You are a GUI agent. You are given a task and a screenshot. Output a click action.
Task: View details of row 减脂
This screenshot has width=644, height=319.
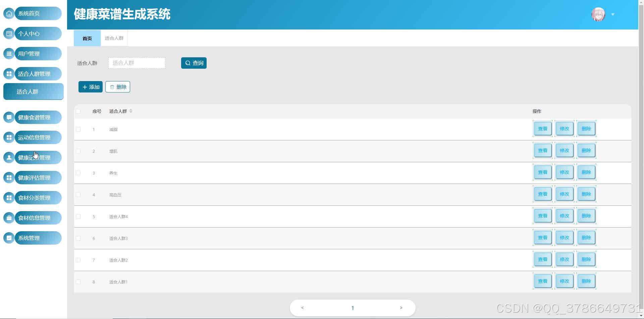click(x=543, y=129)
